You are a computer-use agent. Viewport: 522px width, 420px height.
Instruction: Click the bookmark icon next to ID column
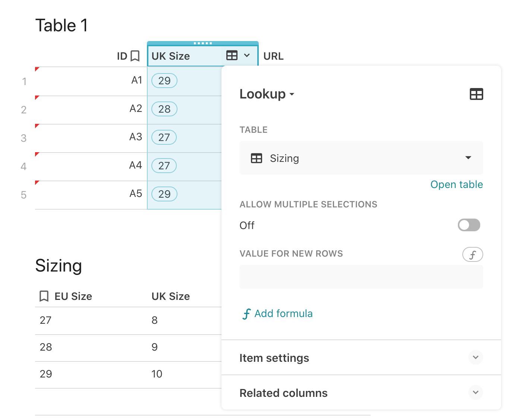click(135, 56)
